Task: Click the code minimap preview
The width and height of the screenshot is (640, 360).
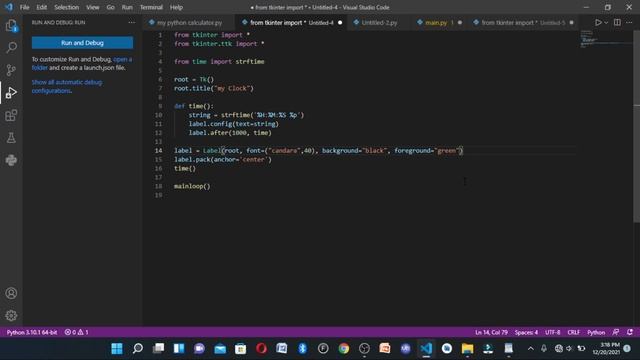Action: pyautogui.click(x=606, y=39)
